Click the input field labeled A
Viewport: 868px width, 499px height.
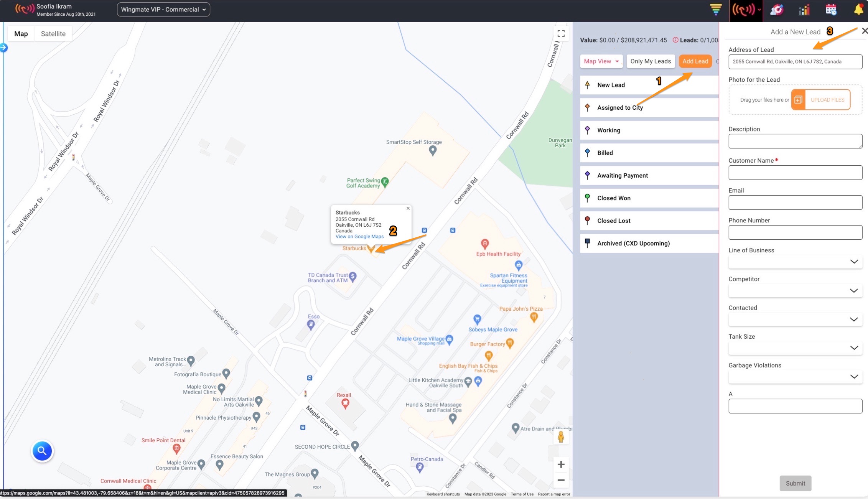[795, 406]
